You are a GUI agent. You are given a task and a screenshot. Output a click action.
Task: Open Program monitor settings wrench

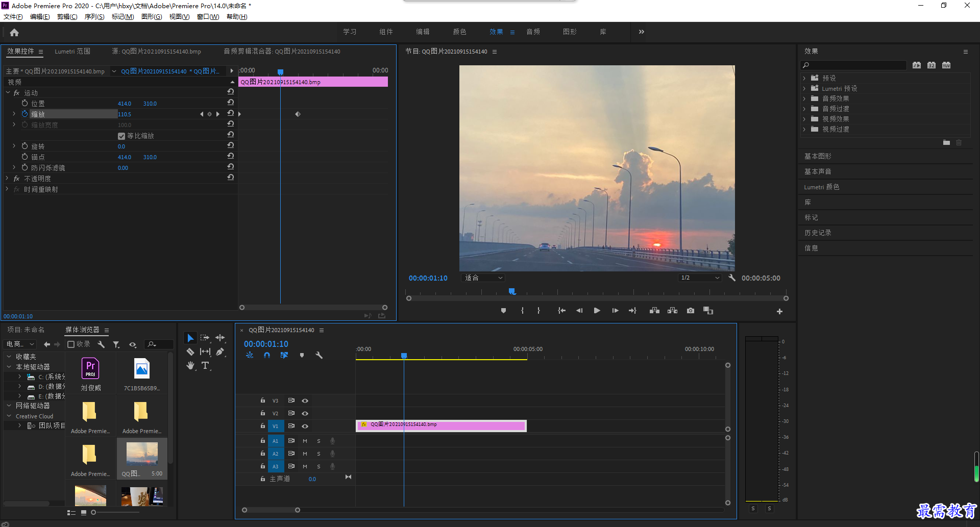pyautogui.click(x=732, y=278)
